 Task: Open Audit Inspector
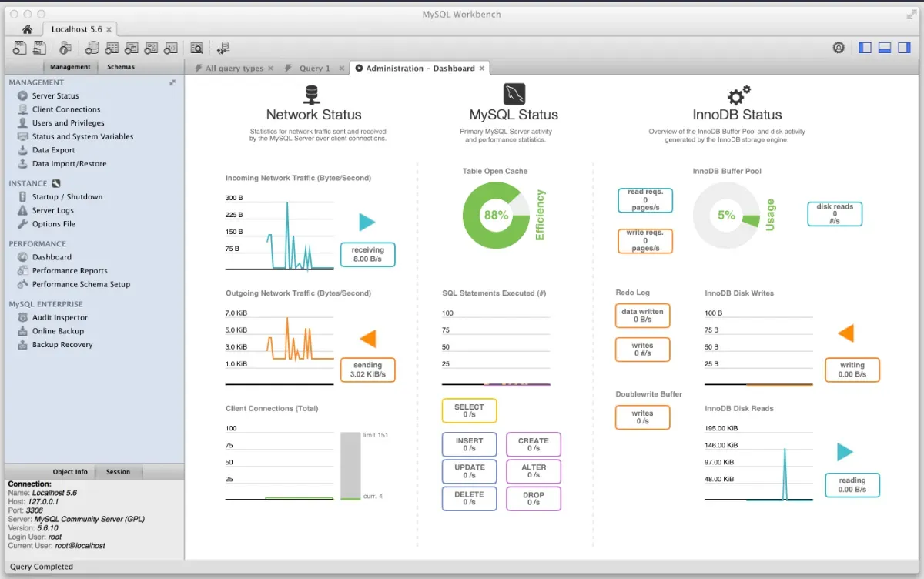pyautogui.click(x=60, y=317)
